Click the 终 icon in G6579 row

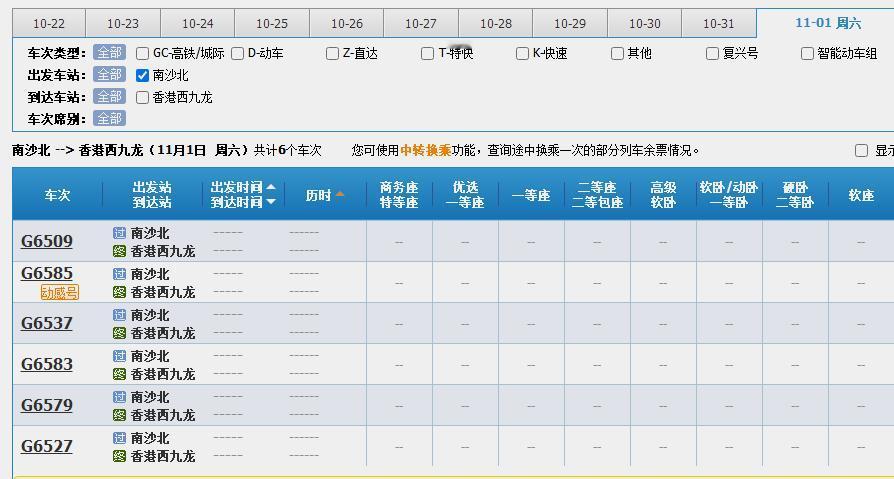[119, 415]
